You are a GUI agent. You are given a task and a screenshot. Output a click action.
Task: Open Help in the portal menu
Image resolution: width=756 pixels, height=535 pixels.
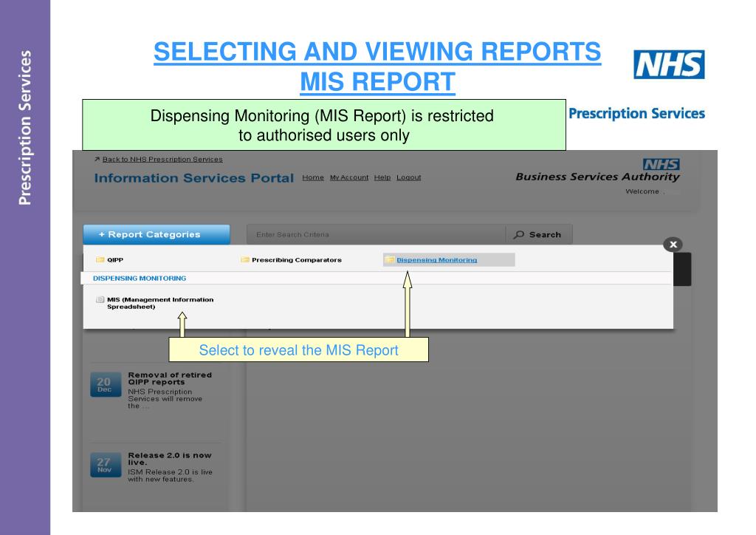point(382,177)
